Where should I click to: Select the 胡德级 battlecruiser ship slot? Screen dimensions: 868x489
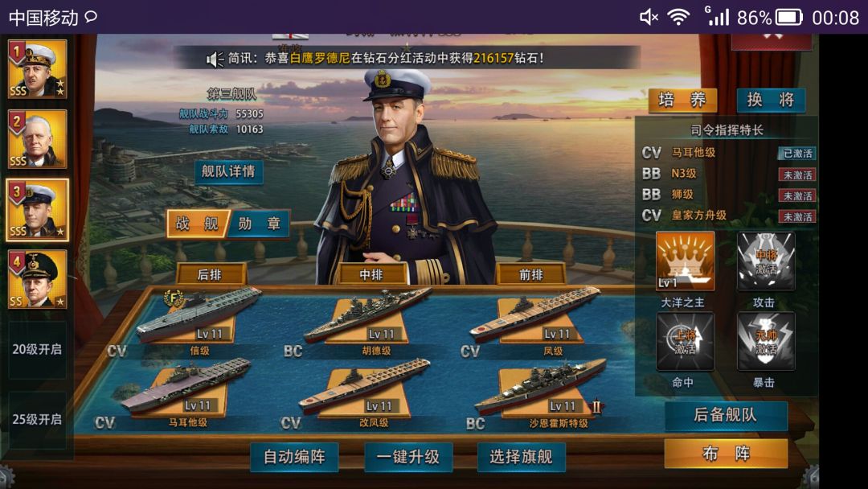(368, 318)
